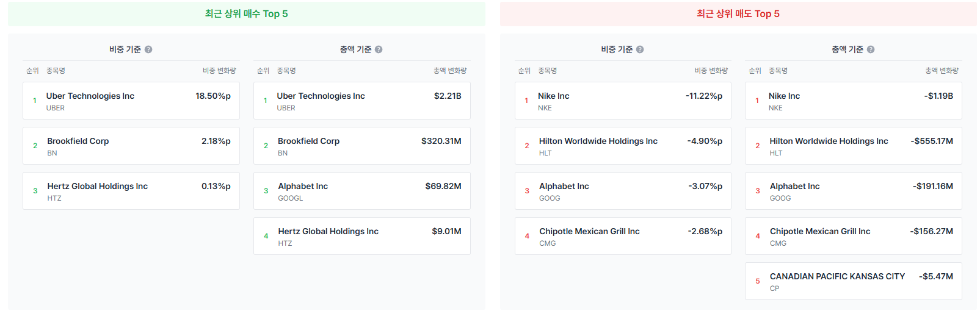Screen dimensions: 980x322
Task: Open Chipotle Mexican Grill Inc in the sell 총액 기준 list
Action: [854, 236]
